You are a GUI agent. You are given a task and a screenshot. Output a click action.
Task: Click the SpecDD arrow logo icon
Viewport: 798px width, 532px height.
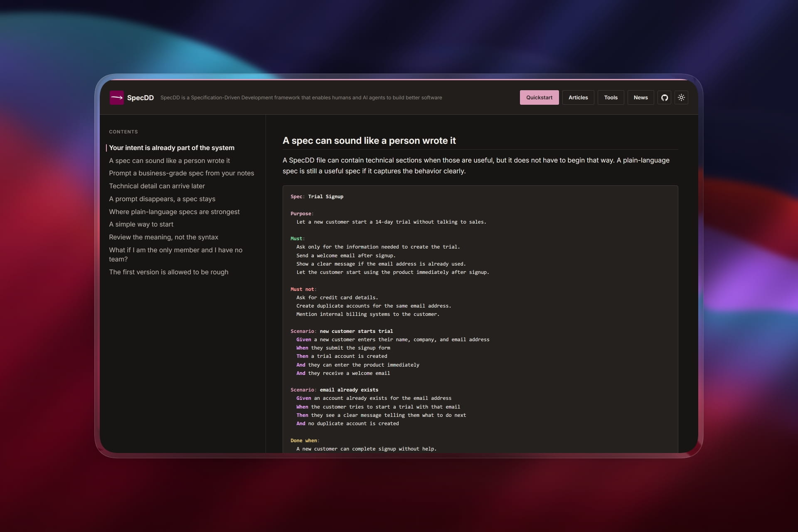[116, 98]
